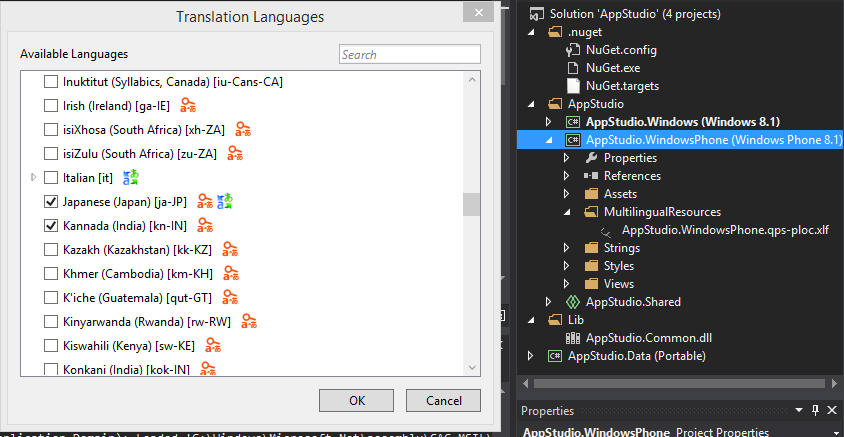Expand the Views folder arrow
Image resolution: width=844 pixels, height=437 pixels.
[566, 284]
